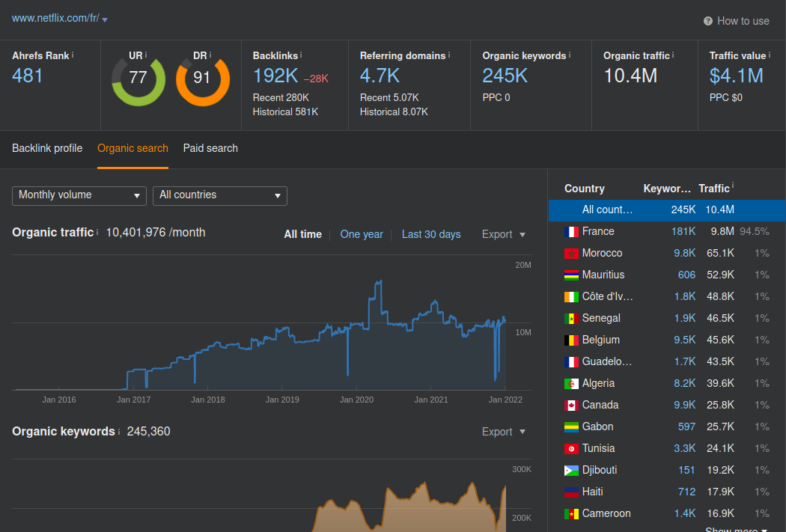Click the info icon next to Backlinks
Image resolution: width=786 pixels, height=532 pixels.
click(x=301, y=55)
